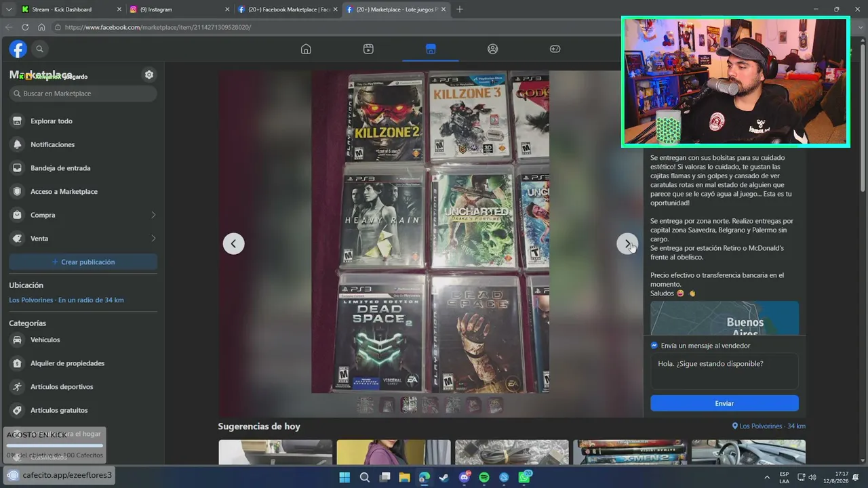This screenshot has height=488, width=868.
Task: Click the browser home icon
Action: (41, 27)
